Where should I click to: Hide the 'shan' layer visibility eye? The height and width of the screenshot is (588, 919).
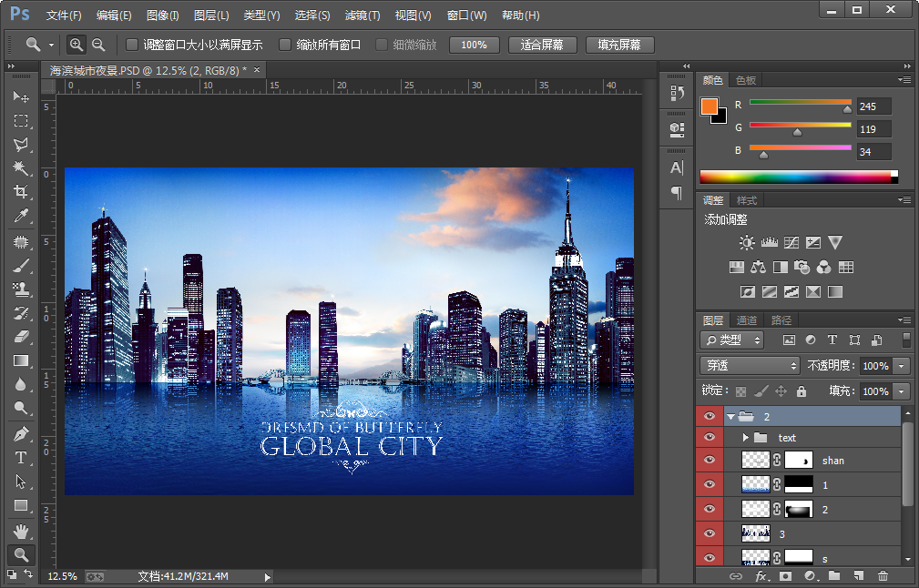coord(710,461)
